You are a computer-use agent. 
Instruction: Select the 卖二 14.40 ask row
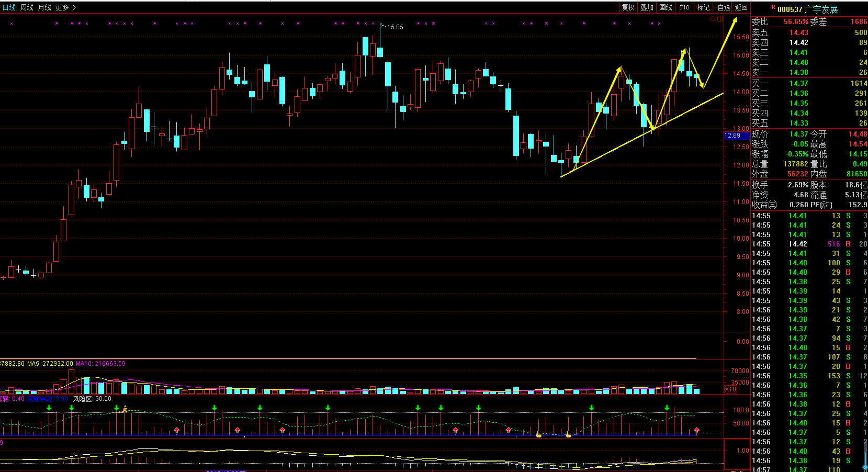[809, 62]
